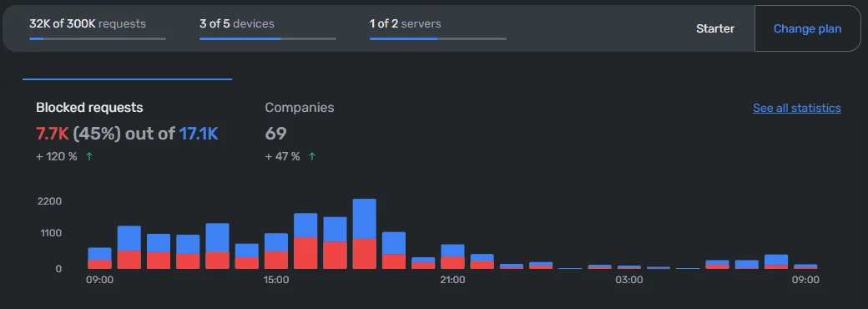868x309 pixels.
Task: Click the 32K of 300K requests text
Action: click(x=88, y=24)
